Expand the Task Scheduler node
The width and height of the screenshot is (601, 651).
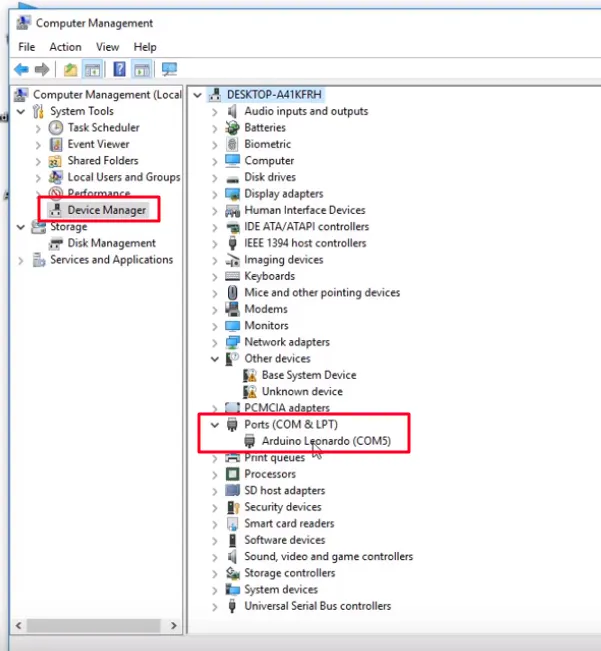38,128
